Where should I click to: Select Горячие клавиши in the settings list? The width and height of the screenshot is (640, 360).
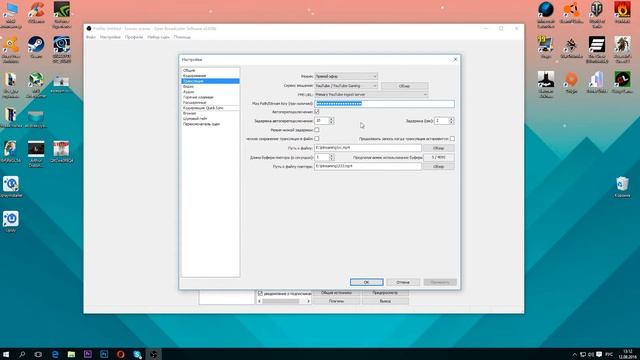[210, 97]
